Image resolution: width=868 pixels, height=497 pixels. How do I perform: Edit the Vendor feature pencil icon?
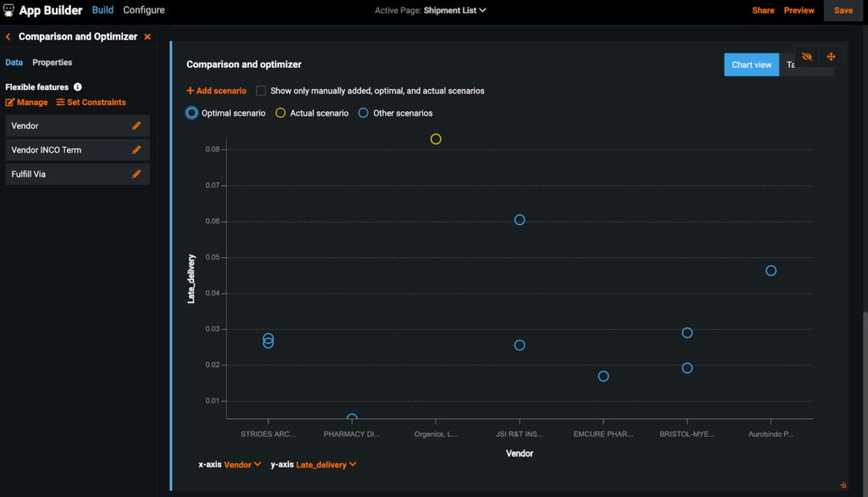point(136,126)
